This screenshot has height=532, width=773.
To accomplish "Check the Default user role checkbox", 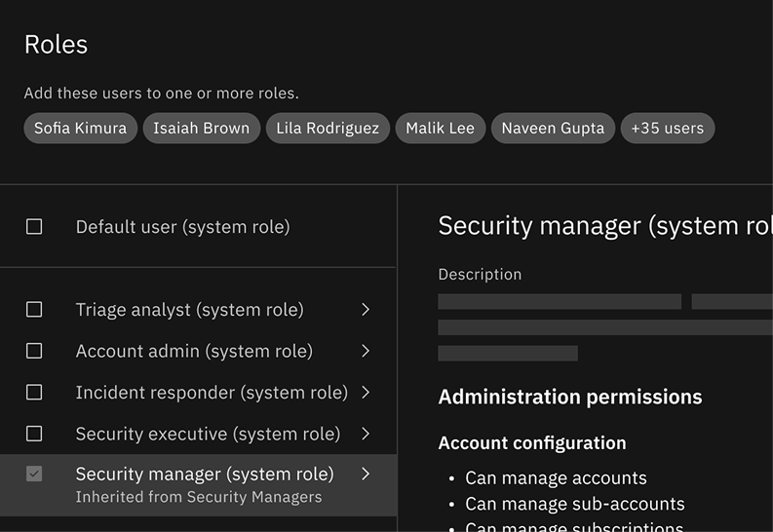I will coord(34,227).
